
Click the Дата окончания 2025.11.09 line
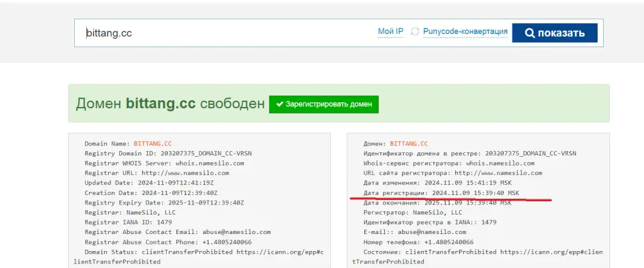pos(438,203)
